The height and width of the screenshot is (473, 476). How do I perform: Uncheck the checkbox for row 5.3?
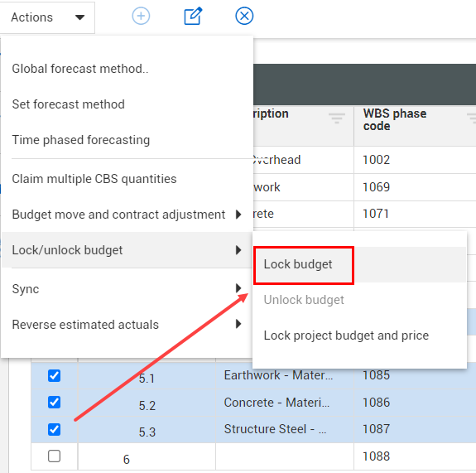54,429
